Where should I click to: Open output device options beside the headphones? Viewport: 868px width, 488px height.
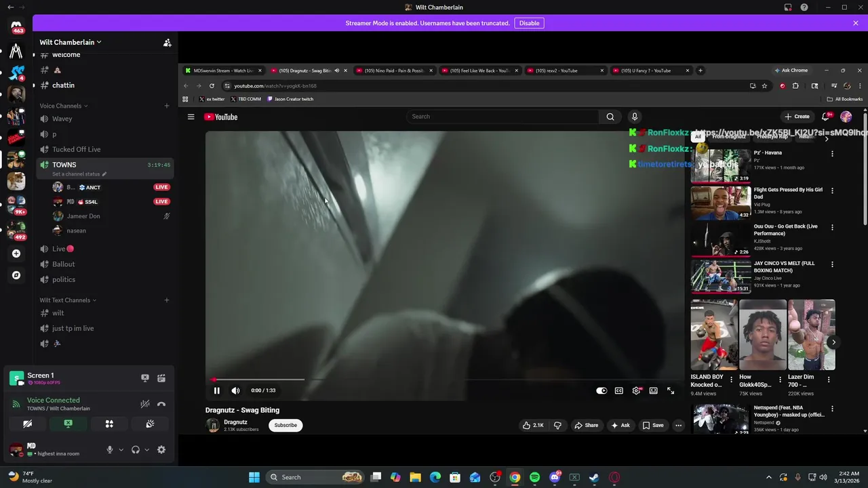pyautogui.click(x=146, y=449)
